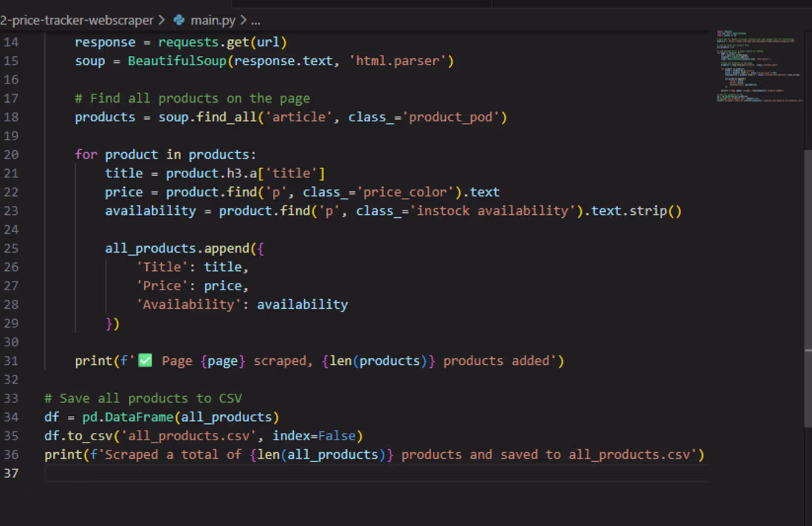Click the Python file icon in breadcrumb
The height and width of the screenshot is (526, 812).
(x=179, y=20)
